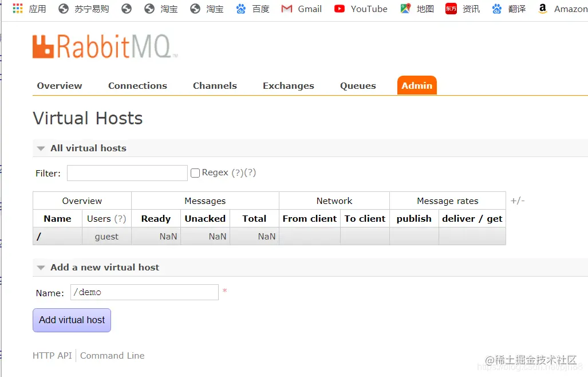Click the unlabeled globe bookmark icon
Screen dimensions: 588x377
coord(127,9)
